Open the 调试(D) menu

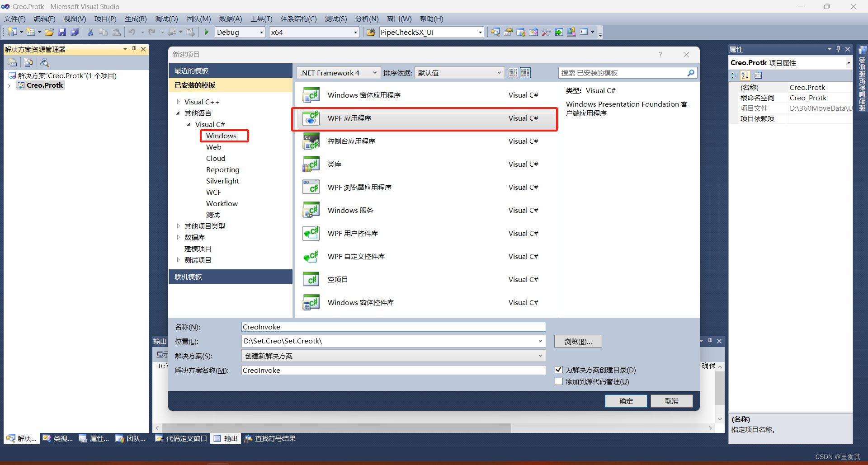pos(166,19)
